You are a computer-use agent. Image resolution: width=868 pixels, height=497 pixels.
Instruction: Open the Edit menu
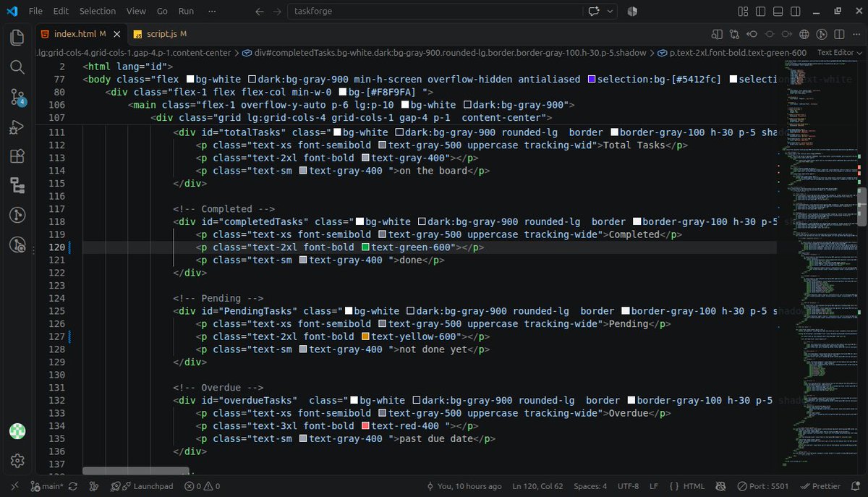[61, 11]
